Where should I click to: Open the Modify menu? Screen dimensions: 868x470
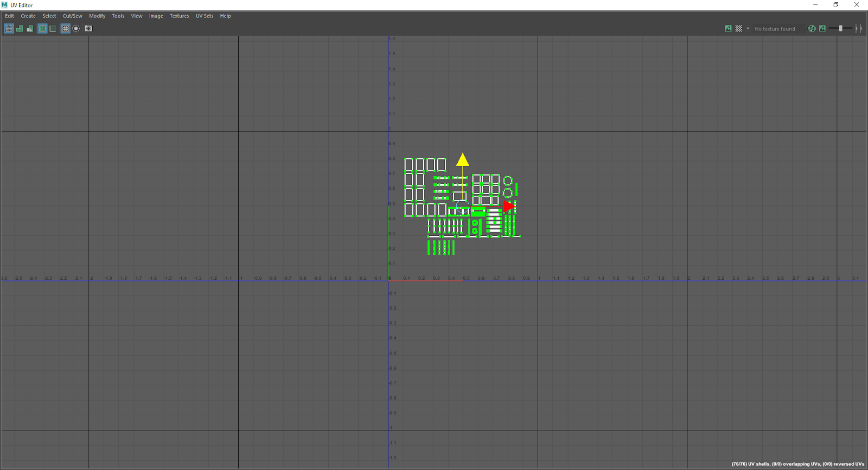98,16
